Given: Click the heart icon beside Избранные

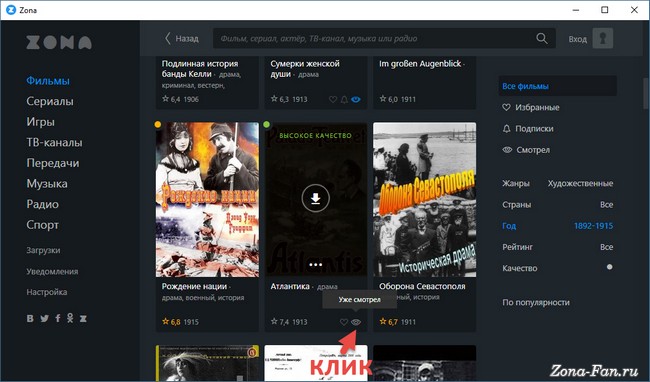Looking at the screenshot, I should click(x=506, y=107).
